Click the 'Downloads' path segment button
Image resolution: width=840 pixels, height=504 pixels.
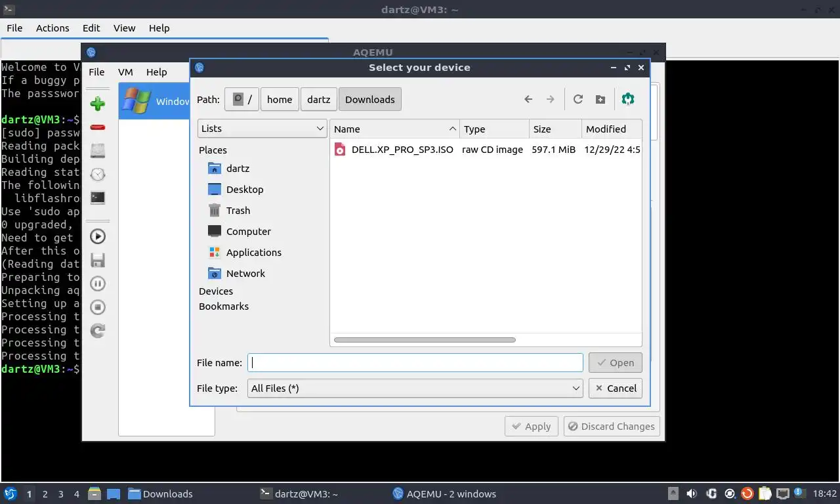370,99
